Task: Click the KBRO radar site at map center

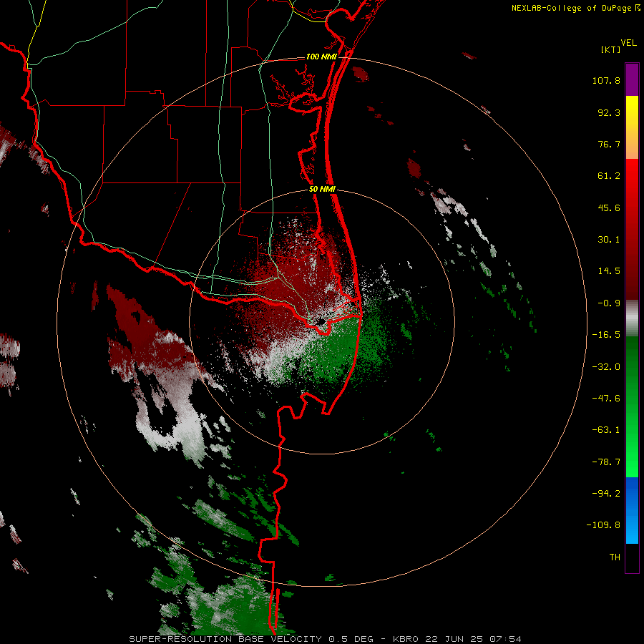Action: coord(321,321)
